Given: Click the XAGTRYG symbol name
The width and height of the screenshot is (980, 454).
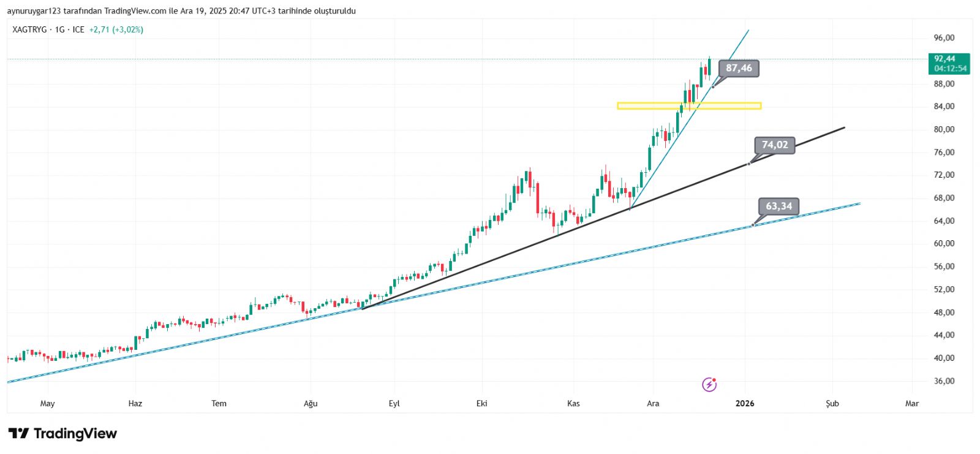Looking at the screenshot, I should (29, 29).
